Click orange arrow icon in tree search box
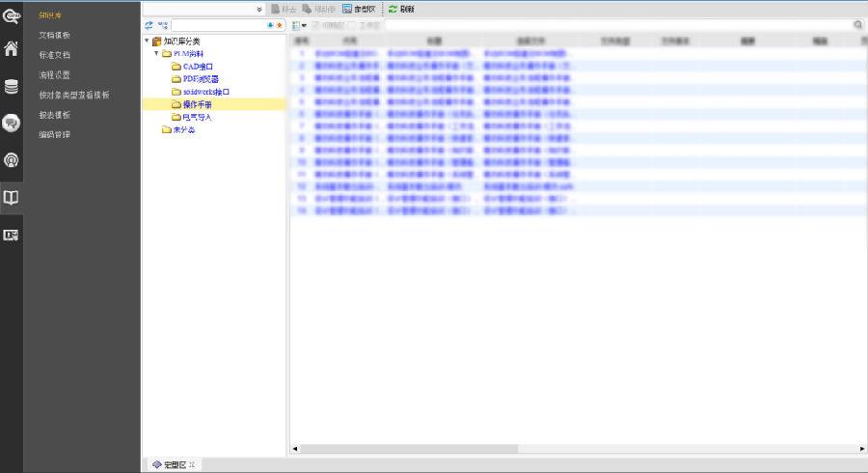Viewport: 868px width, 473px height. coord(279,25)
